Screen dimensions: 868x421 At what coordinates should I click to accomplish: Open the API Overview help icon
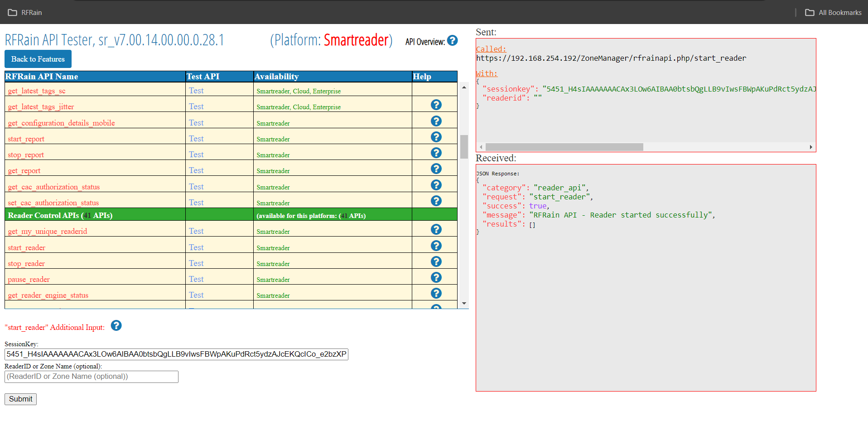[452, 41]
